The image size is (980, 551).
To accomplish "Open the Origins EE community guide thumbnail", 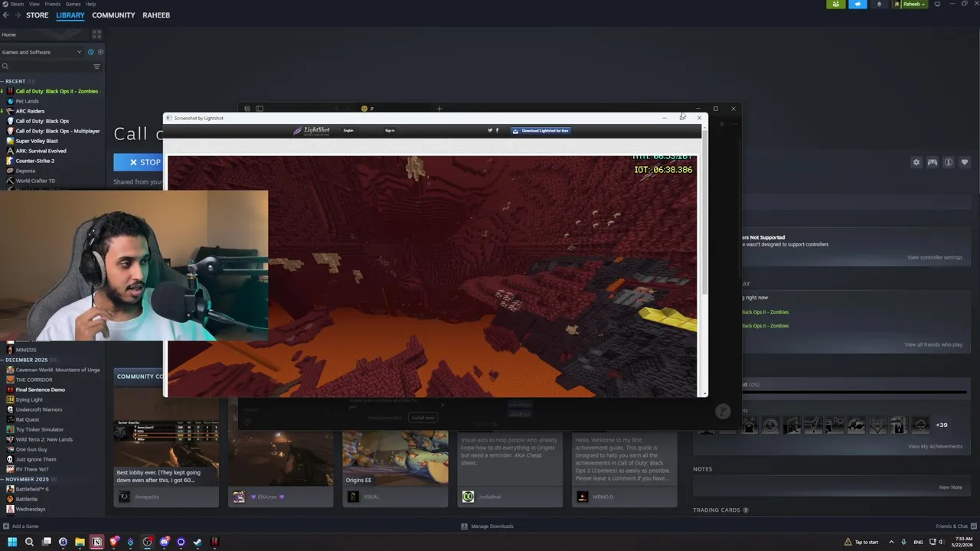I will click(x=395, y=458).
